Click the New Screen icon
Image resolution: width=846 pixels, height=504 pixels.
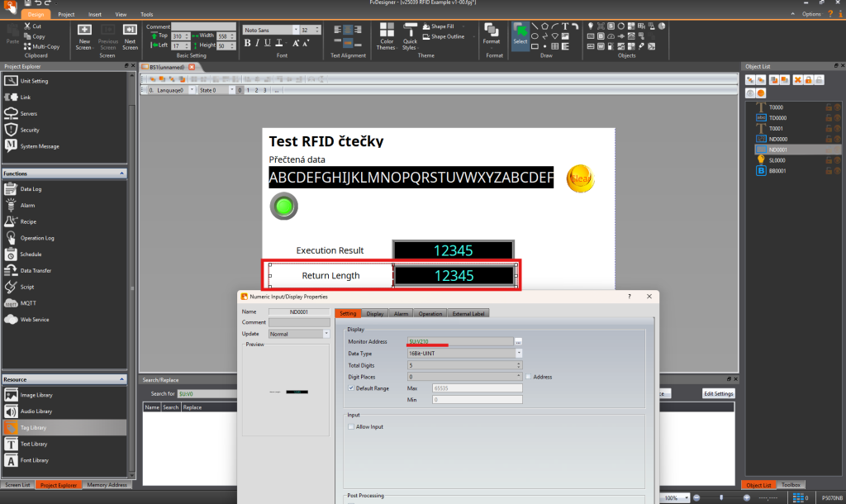point(83,34)
